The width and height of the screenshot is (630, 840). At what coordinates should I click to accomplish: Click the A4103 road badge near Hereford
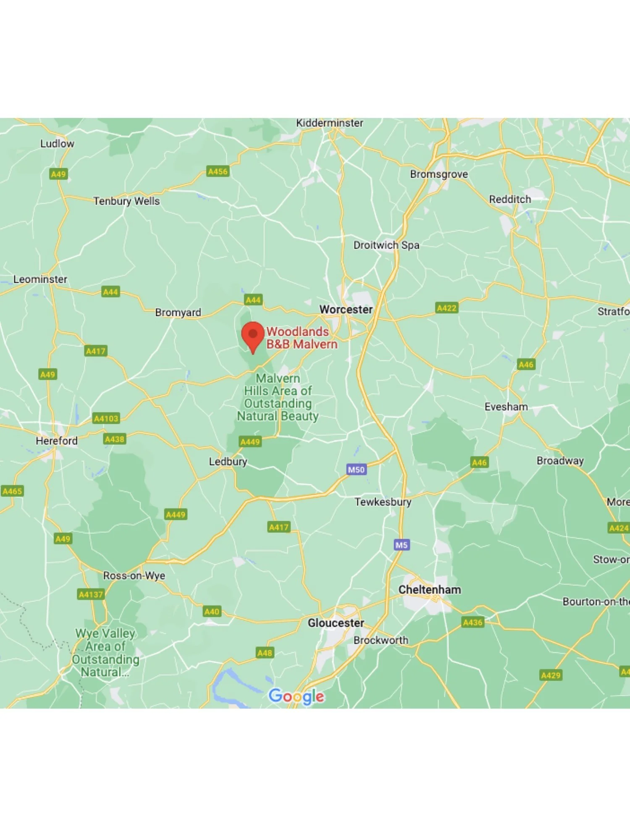106,418
